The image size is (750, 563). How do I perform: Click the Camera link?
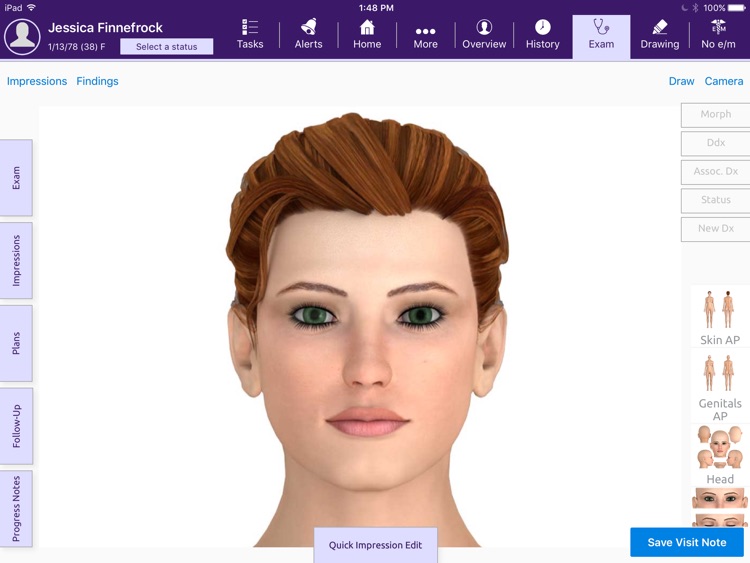pyautogui.click(x=724, y=81)
